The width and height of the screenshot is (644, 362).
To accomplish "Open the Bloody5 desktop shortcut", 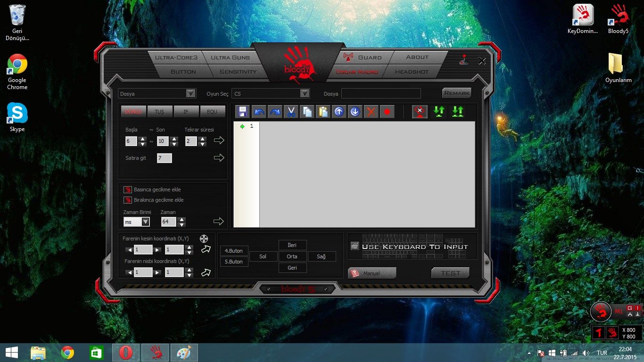I will click(618, 19).
